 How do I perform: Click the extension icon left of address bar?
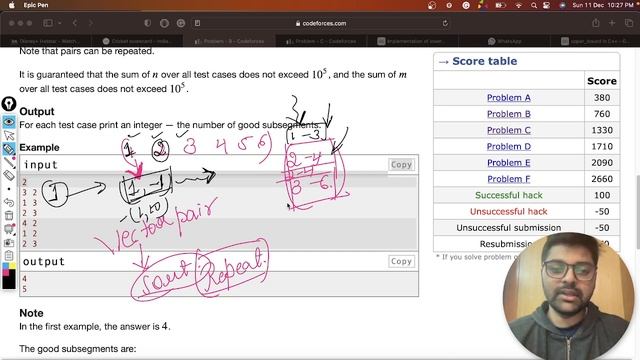click(181, 23)
